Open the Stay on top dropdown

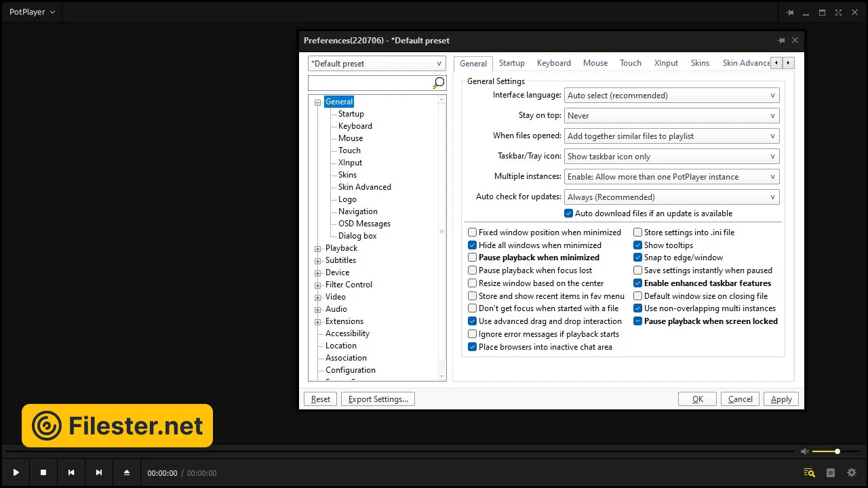(671, 116)
